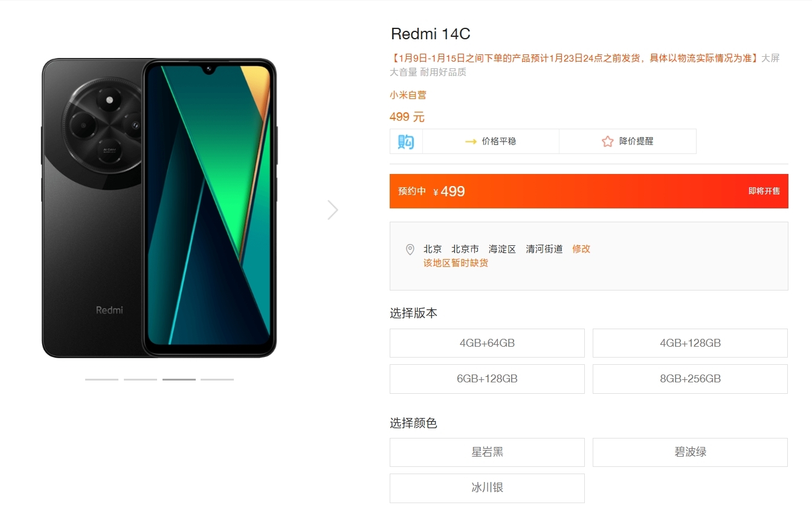This screenshot has width=812, height=511.
Task: Click the location pin icon
Action: (x=410, y=249)
